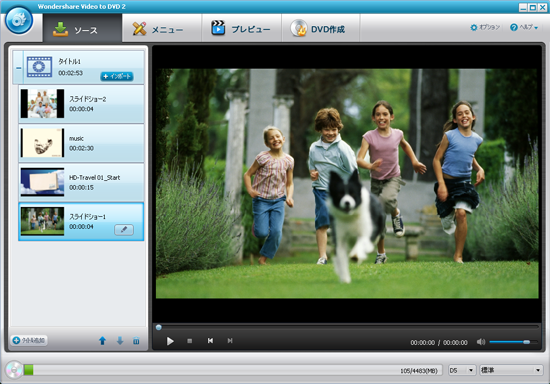Adjust the volume slider
The height and width of the screenshot is (384, 550).
coord(513,342)
